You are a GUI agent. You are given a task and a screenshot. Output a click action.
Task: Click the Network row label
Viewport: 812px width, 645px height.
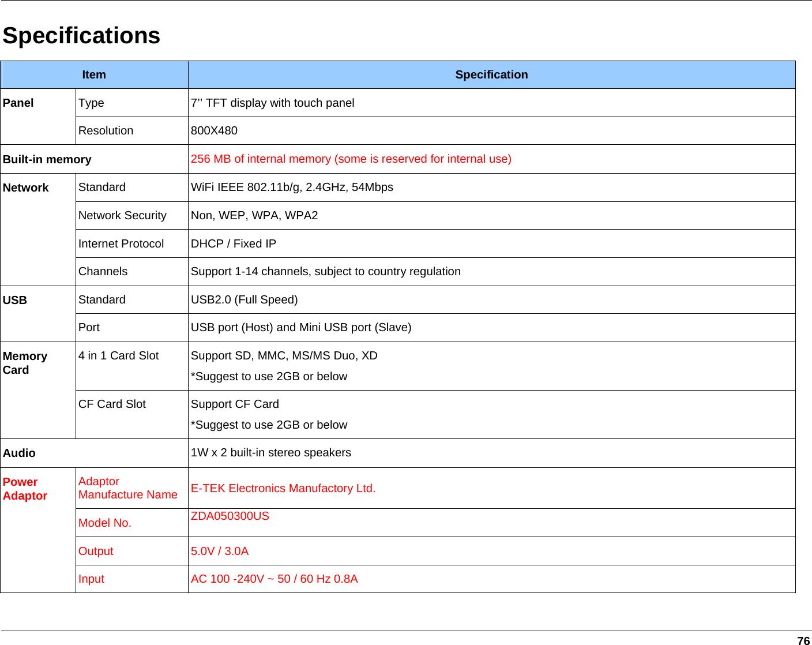pyautogui.click(x=26, y=187)
